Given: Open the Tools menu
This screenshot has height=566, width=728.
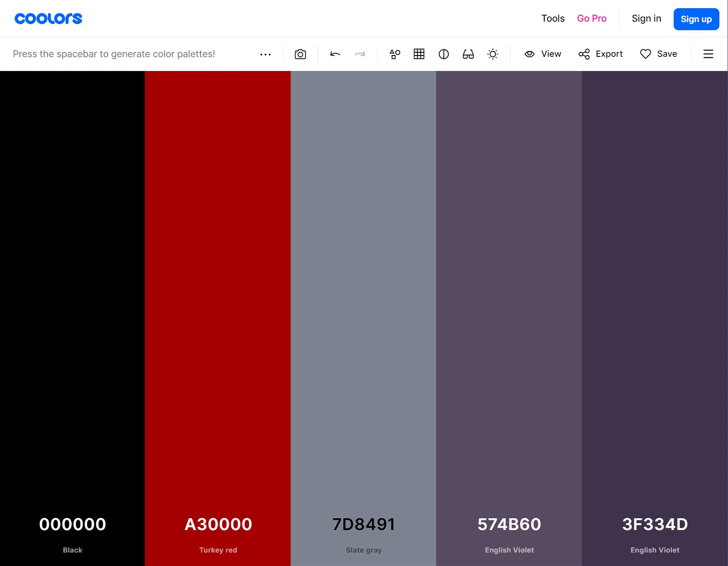Looking at the screenshot, I should pyautogui.click(x=553, y=19).
